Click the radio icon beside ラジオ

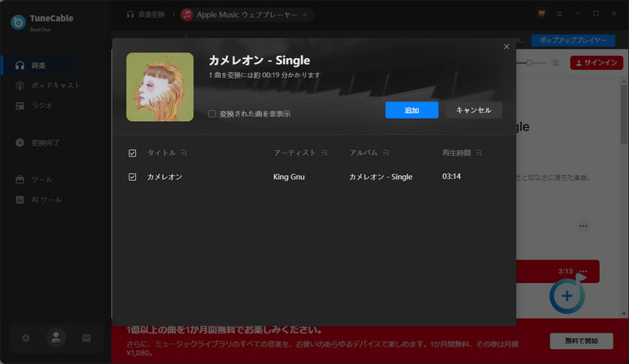[x=20, y=105]
